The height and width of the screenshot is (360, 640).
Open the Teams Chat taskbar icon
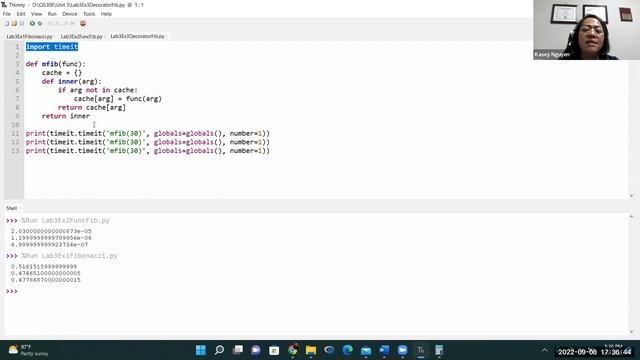coord(256,350)
